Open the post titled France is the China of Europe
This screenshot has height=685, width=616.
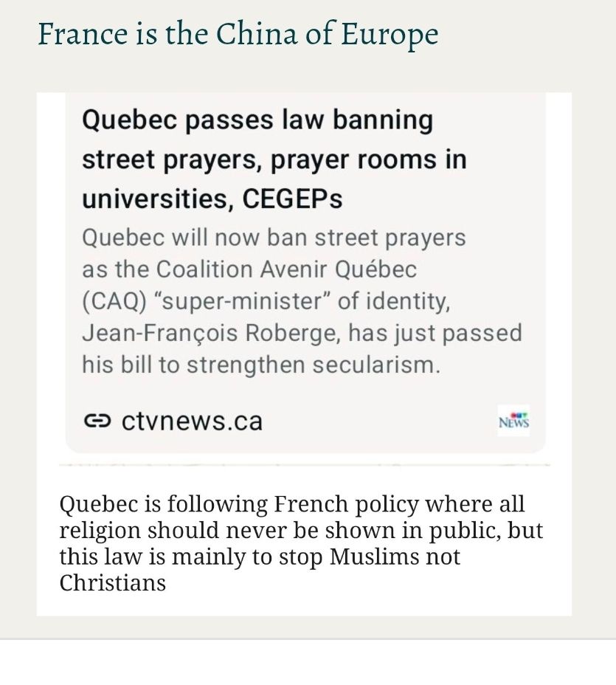(x=238, y=34)
